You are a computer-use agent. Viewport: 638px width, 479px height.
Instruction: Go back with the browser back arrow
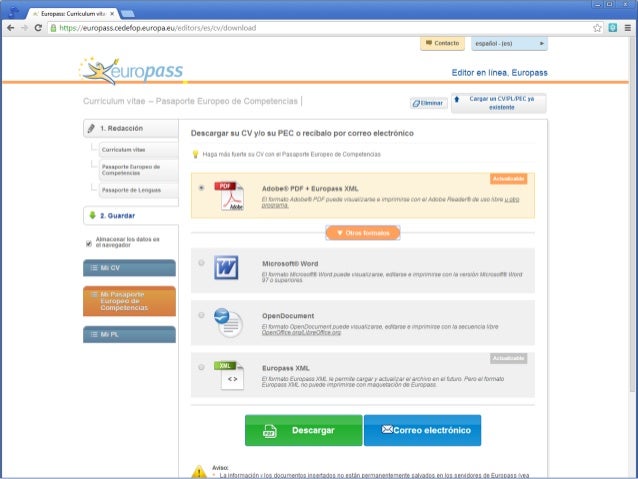point(11,28)
